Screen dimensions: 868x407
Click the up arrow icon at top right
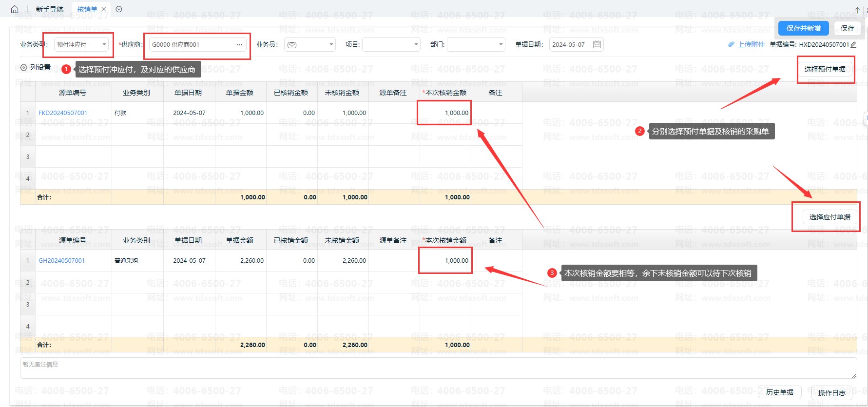[858, 10]
